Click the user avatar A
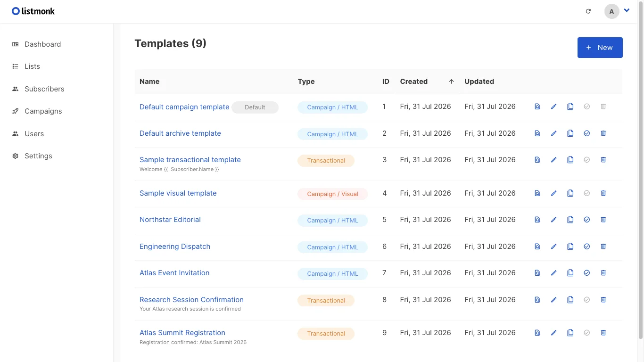 click(x=611, y=11)
